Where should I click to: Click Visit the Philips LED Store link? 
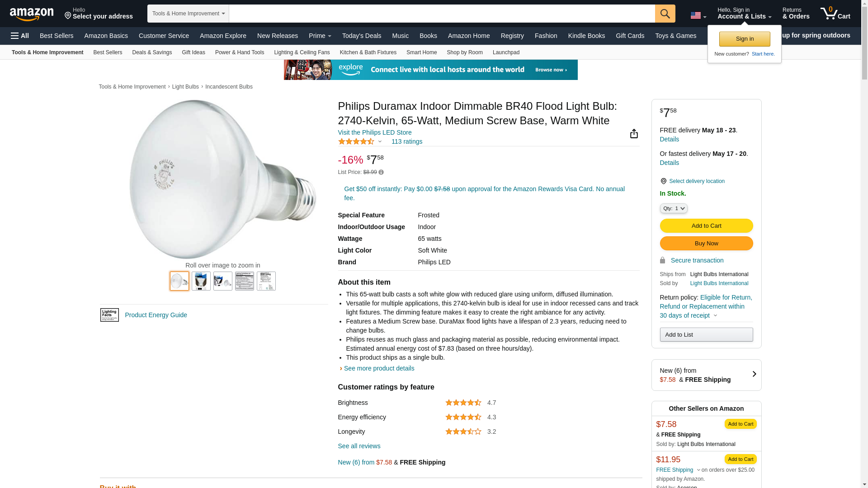tap(374, 132)
